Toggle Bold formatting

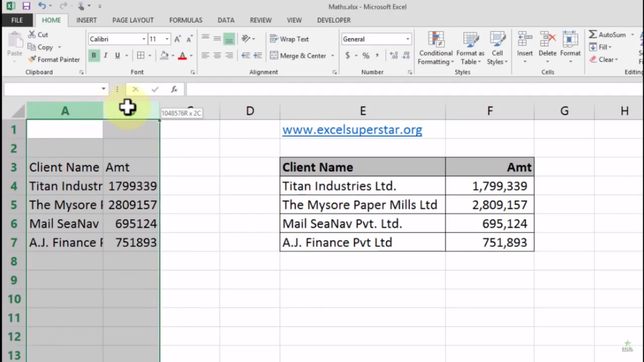click(94, 56)
